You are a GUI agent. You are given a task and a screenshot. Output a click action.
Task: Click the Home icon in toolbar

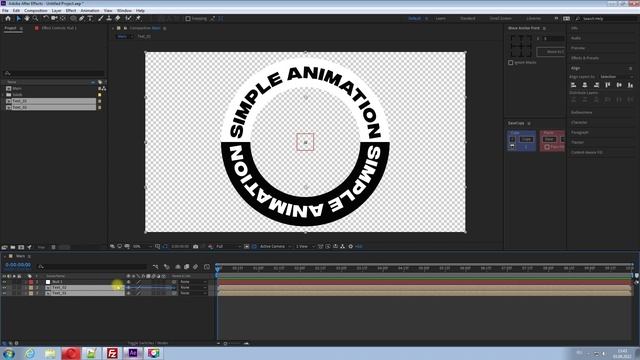(8, 18)
